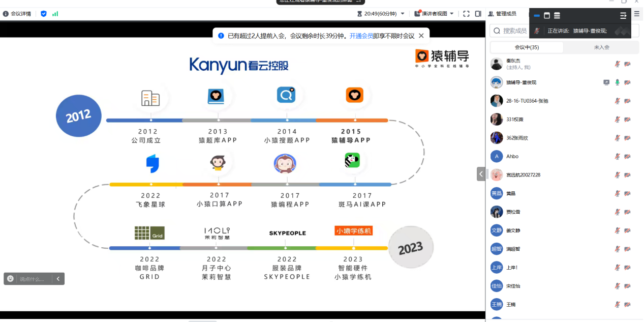Select the 会议中(35) tab
The image size is (644, 322).
tap(527, 47)
